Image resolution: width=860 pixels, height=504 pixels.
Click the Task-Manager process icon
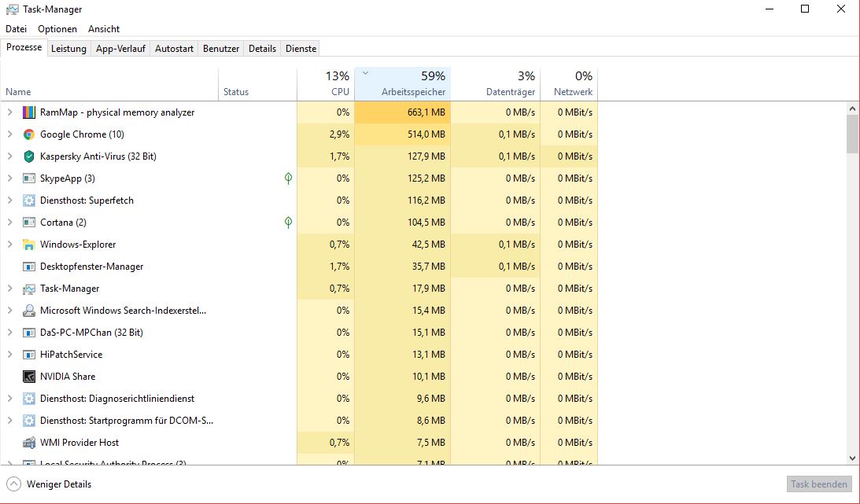click(x=28, y=288)
